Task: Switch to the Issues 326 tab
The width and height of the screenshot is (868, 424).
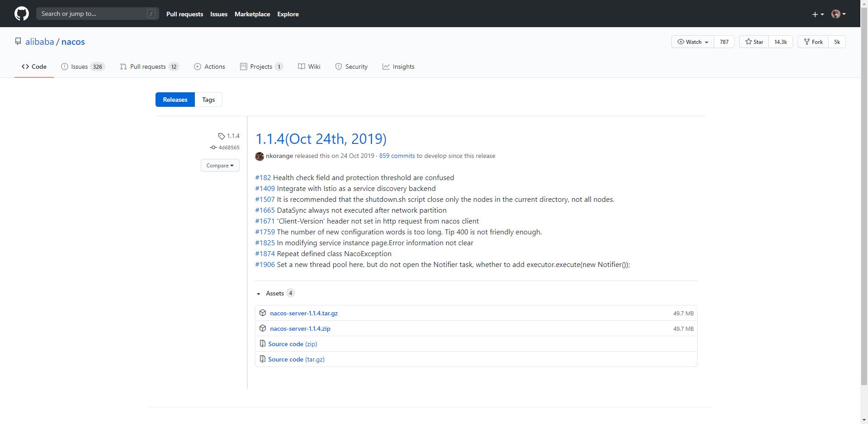Action: (83, 67)
